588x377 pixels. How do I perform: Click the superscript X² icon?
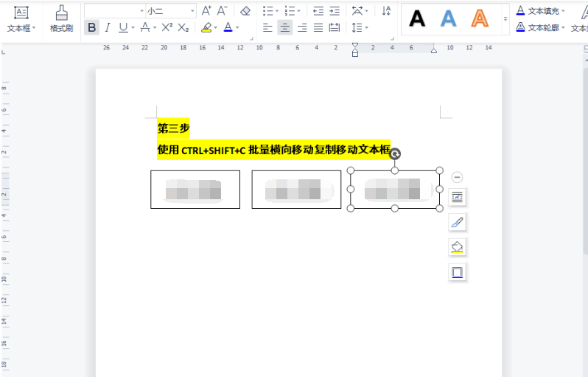[x=167, y=27]
